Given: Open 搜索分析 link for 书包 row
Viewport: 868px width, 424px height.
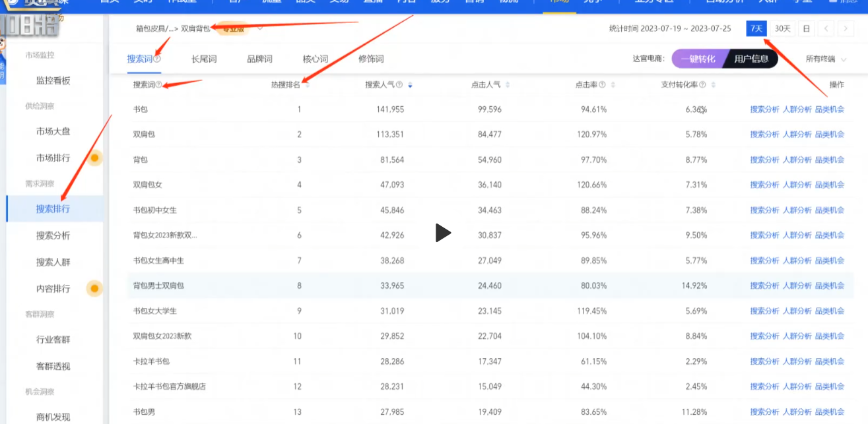Looking at the screenshot, I should pyautogui.click(x=764, y=109).
